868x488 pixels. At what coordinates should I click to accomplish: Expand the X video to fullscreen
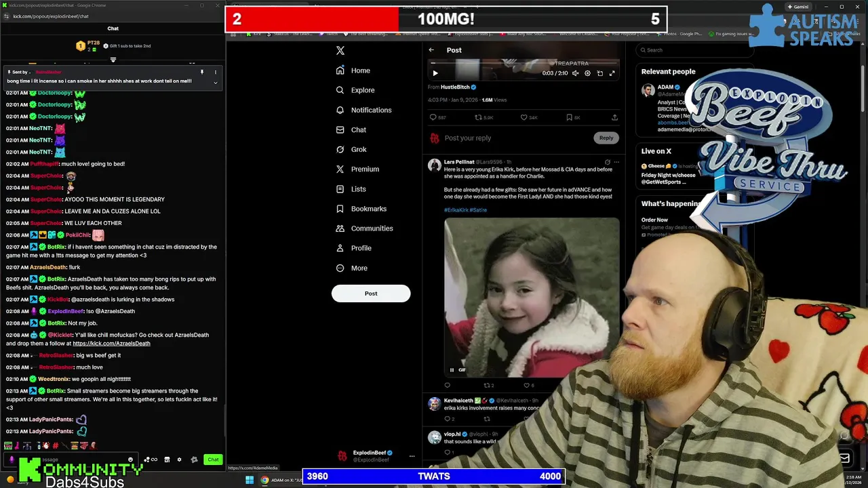tap(612, 73)
